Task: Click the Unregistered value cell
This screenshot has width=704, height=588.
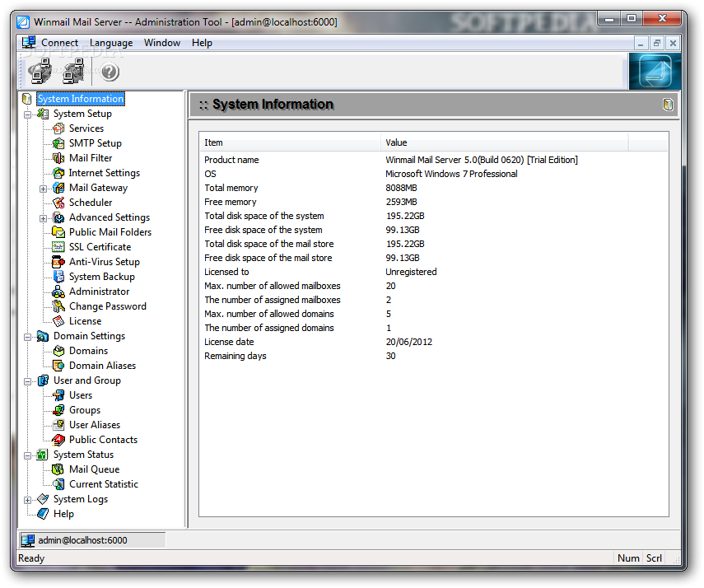Action: 411,272
